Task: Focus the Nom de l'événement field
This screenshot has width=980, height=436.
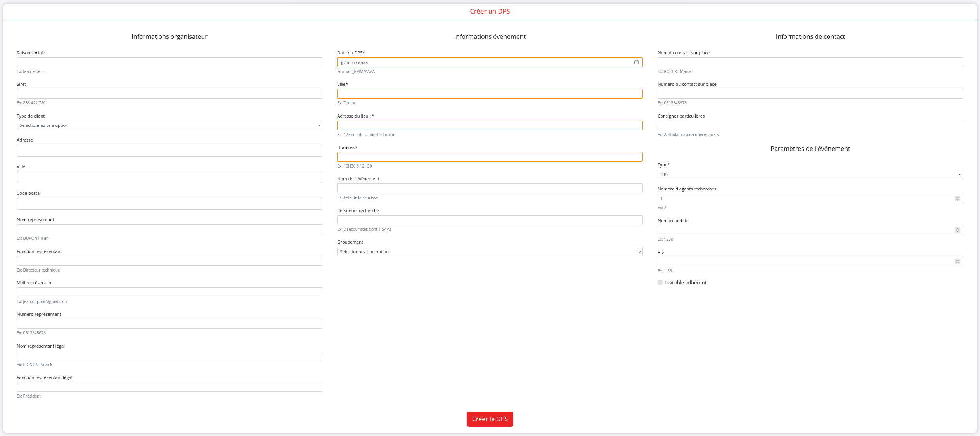Action: pos(490,189)
